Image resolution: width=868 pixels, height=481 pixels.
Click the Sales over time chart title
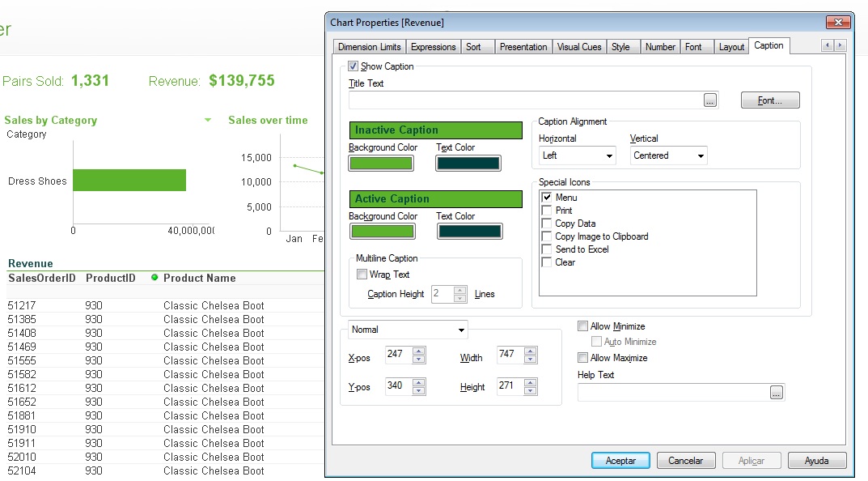pos(268,120)
